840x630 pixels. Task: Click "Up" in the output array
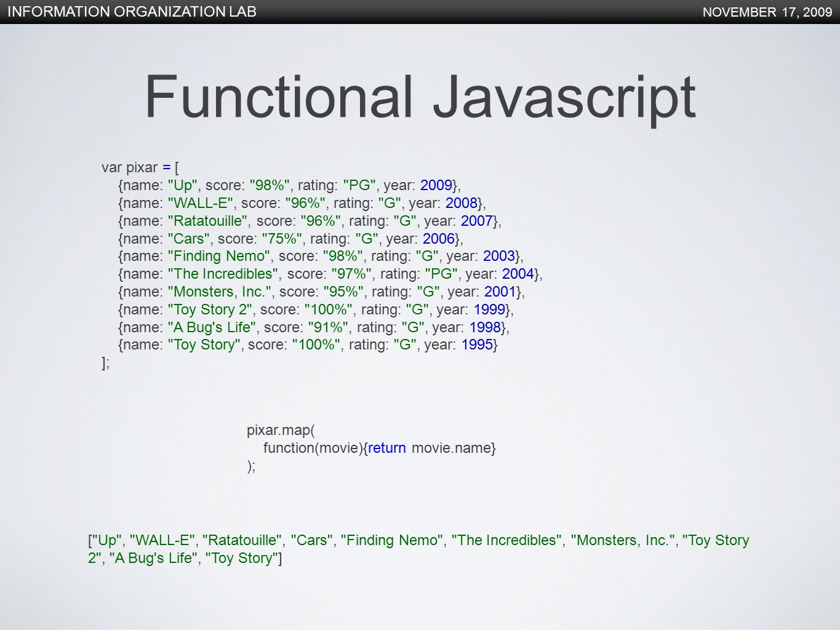108,540
